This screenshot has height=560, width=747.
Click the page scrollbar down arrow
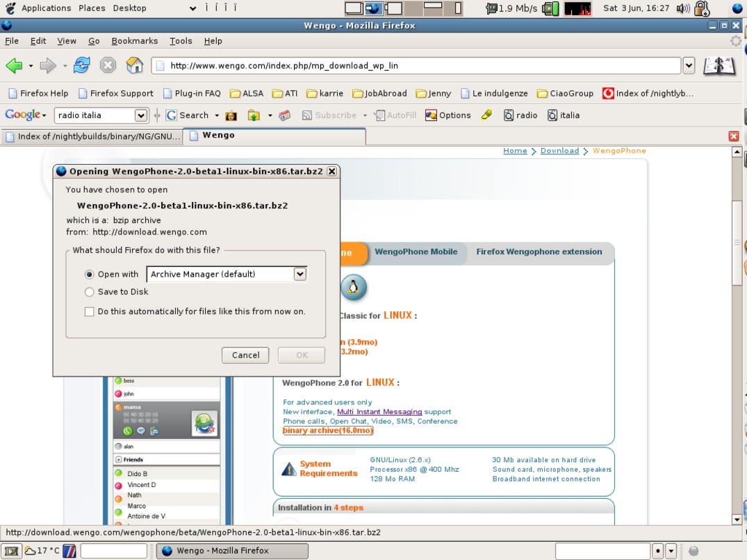click(x=737, y=520)
